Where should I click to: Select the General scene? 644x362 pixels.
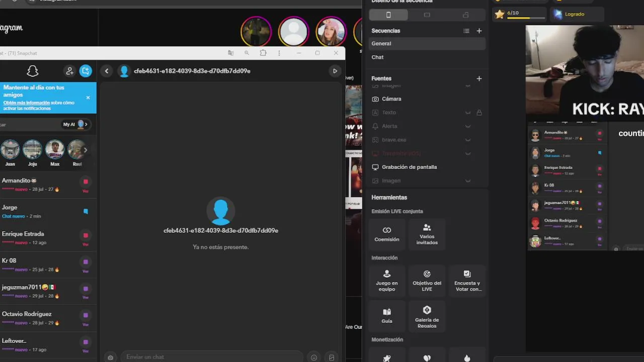(427, 43)
